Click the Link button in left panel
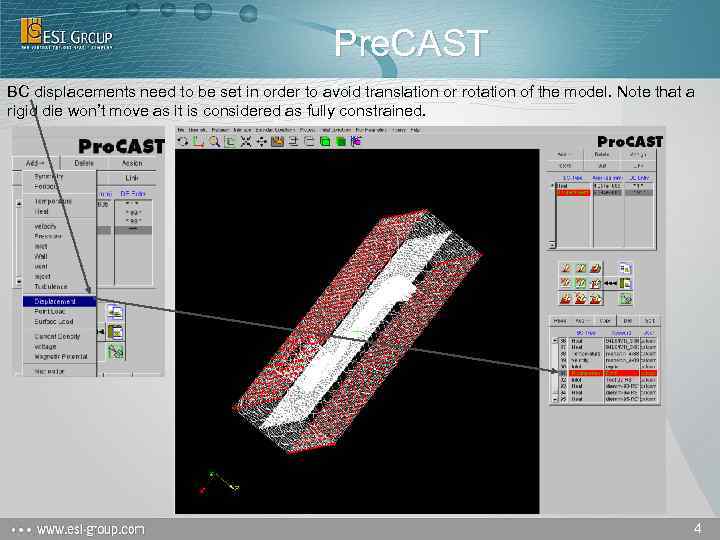The height and width of the screenshot is (540, 720). click(132, 178)
